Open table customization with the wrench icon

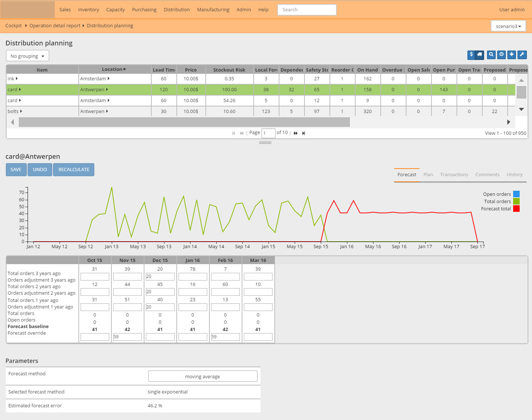522,55
